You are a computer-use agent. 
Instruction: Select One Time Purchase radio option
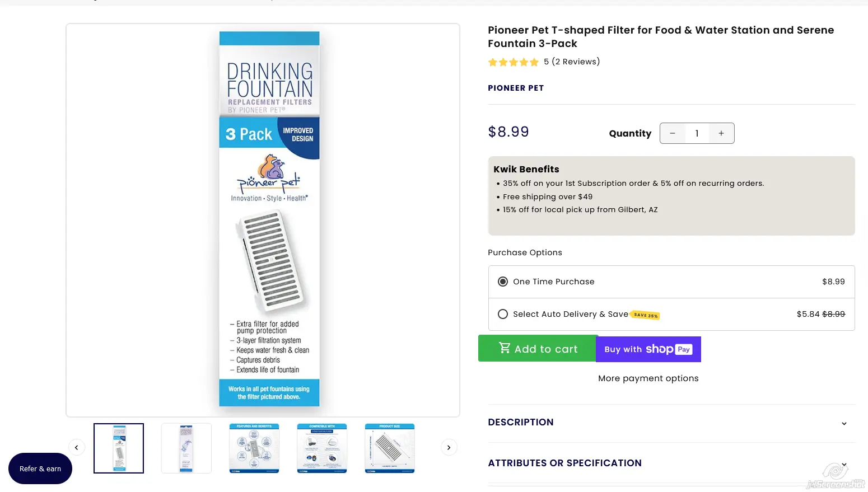[503, 282]
